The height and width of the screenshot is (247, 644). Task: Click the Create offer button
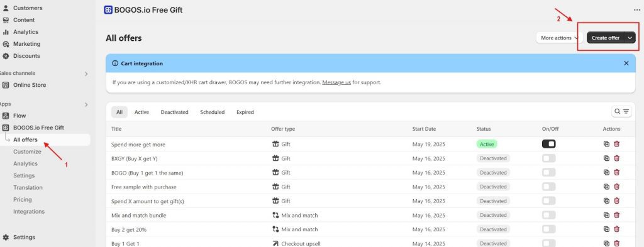tap(606, 38)
